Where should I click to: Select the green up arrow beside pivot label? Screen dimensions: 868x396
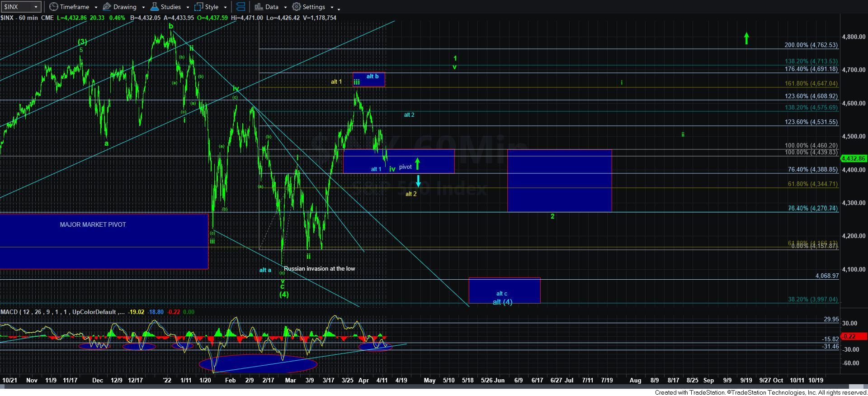tap(418, 163)
